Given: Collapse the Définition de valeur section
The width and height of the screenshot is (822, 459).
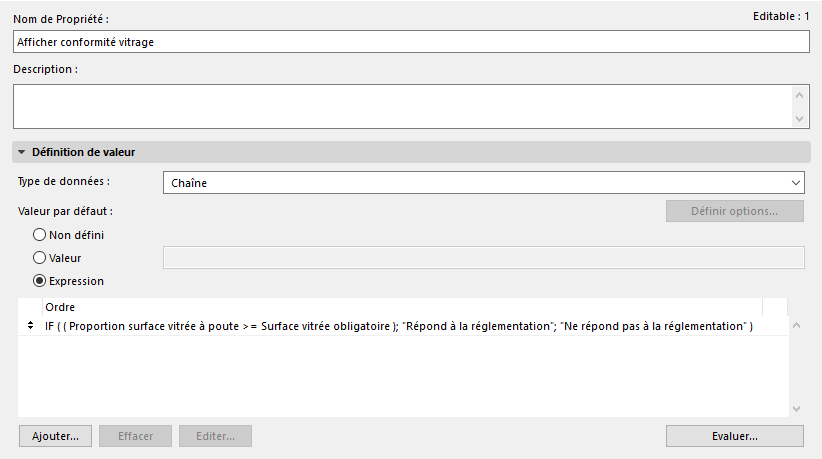Looking at the screenshot, I should coord(22,152).
